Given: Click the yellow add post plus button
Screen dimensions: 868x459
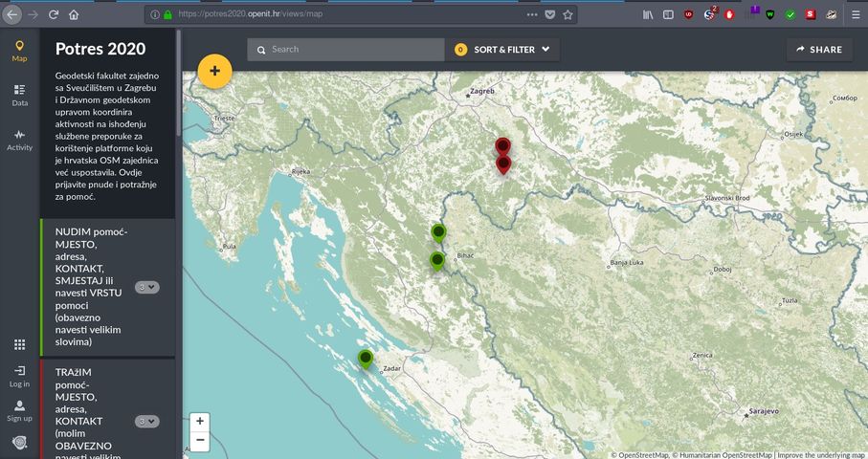Looking at the screenshot, I should (x=214, y=71).
